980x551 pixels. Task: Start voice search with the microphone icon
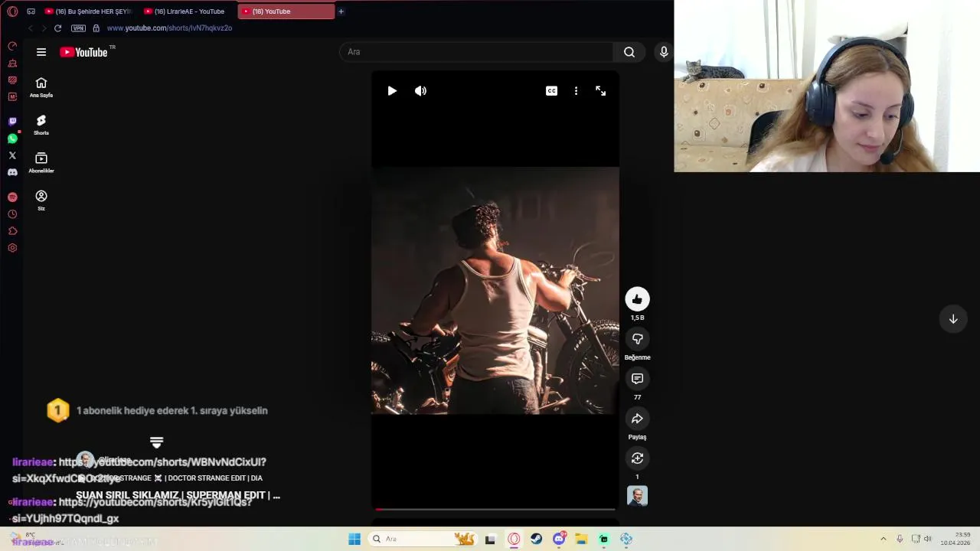664,52
